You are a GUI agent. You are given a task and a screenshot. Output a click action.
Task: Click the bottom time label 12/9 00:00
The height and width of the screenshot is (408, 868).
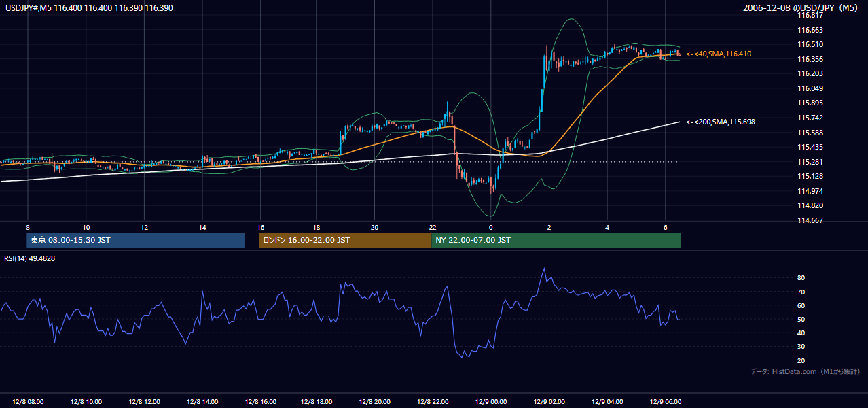click(x=492, y=401)
